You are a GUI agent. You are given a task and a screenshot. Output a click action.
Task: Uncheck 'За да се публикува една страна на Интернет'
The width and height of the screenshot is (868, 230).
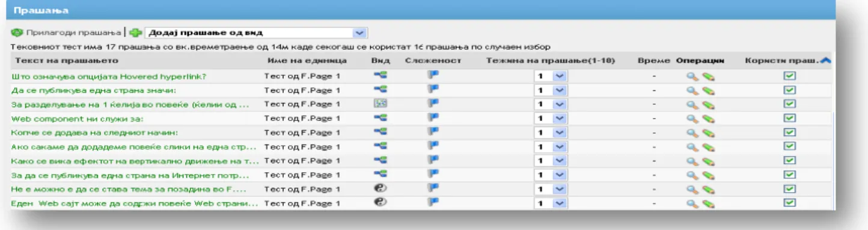click(x=789, y=175)
